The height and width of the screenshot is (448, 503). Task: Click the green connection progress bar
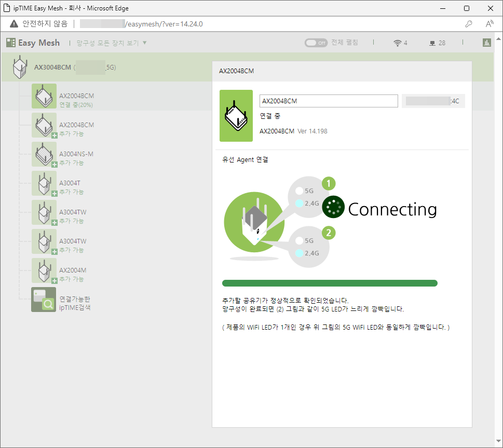[330, 283]
